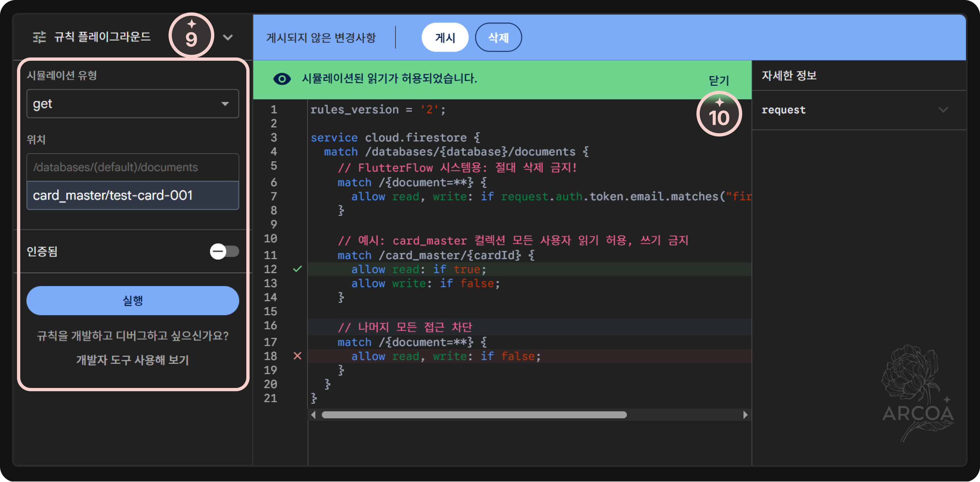Click the step 10 badge circle
Screen dimensions: 980x482
[x=719, y=114]
